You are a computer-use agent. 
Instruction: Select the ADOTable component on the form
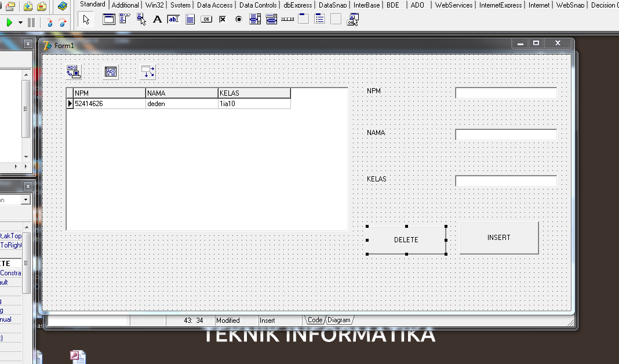pyautogui.click(x=110, y=71)
